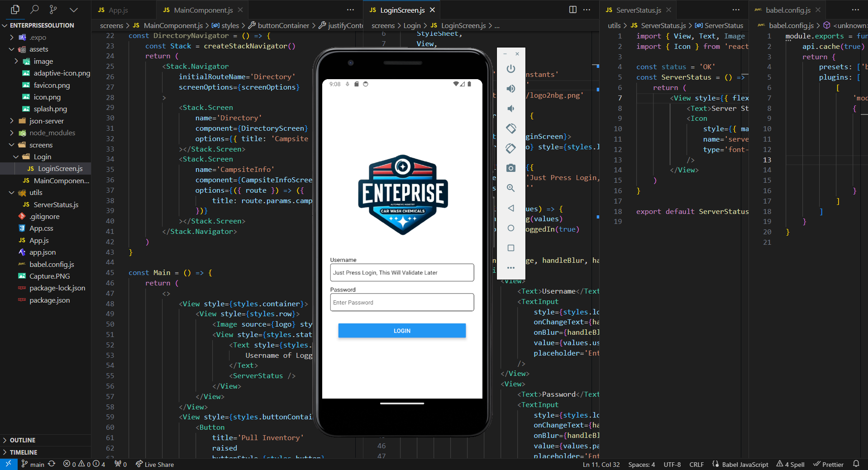Click the emulator volume up icon
868x470 pixels.
511,89
